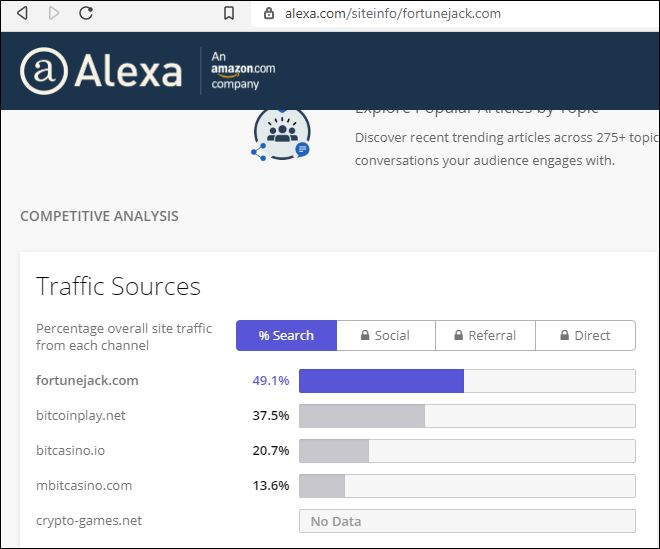Switch to the locked Social tab
This screenshot has width=660, height=549.
pyautogui.click(x=386, y=336)
